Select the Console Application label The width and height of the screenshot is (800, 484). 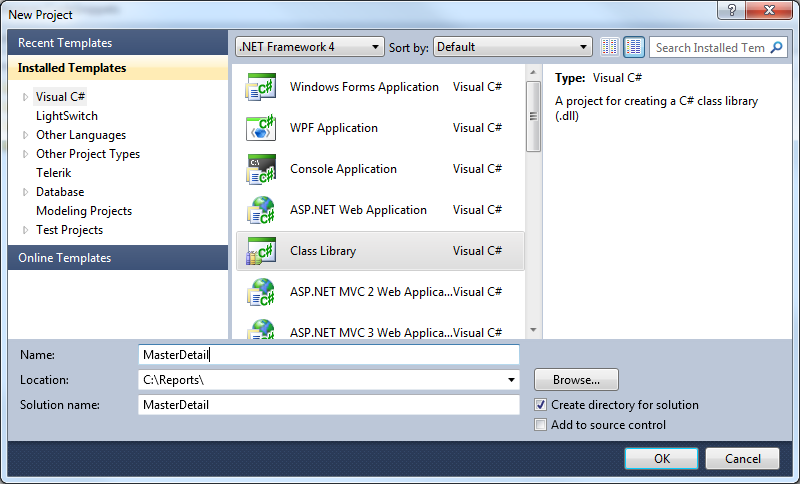pyautogui.click(x=343, y=169)
